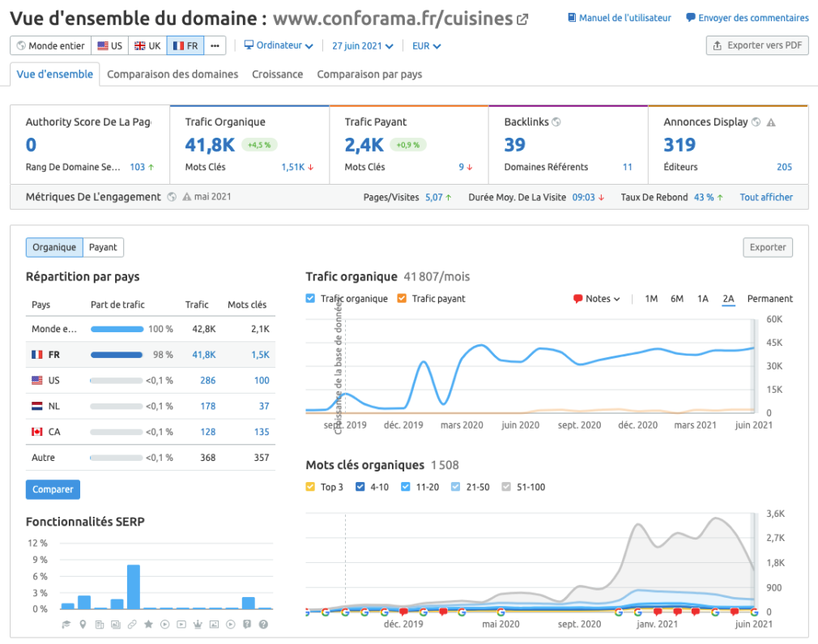This screenshot has width=818, height=644.
Task: Select the 1M time range
Action: click(x=651, y=299)
